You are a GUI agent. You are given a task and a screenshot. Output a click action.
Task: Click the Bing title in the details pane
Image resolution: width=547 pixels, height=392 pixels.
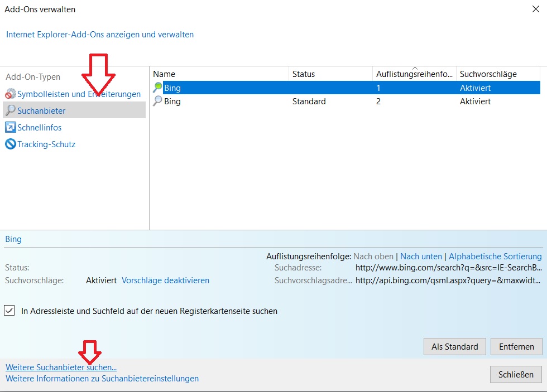tap(13, 239)
